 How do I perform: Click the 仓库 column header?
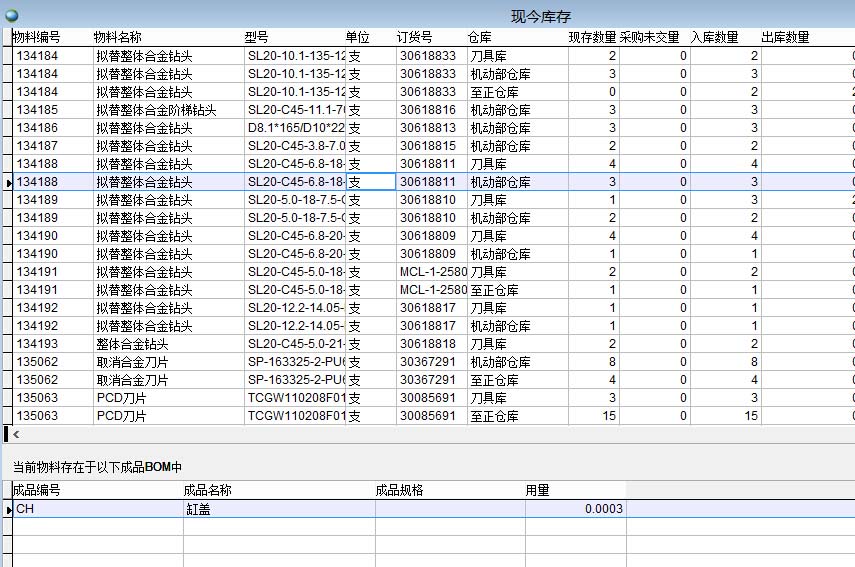[x=480, y=37]
